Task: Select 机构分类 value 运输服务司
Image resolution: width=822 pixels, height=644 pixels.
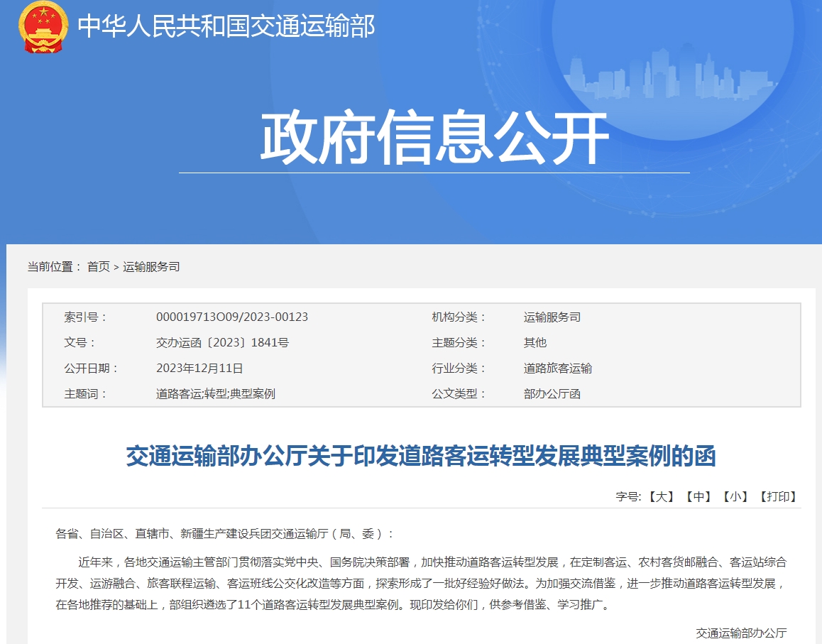Action: point(552,317)
